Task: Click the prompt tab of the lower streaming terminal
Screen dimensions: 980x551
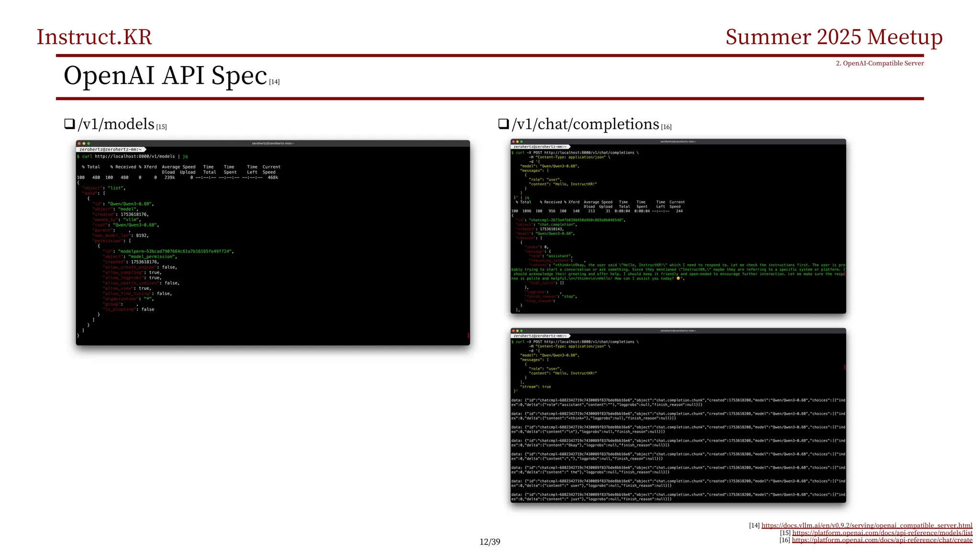Action: pyautogui.click(x=541, y=336)
